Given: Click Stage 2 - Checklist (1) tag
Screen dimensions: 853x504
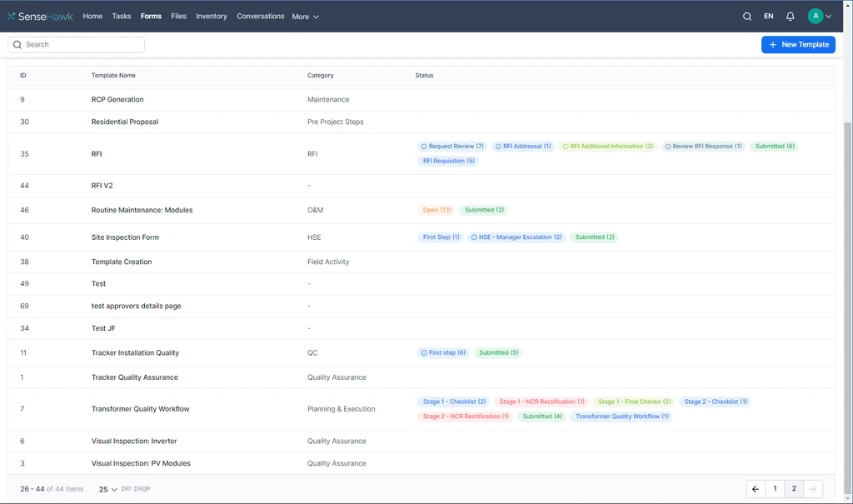Looking at the screenshot, I should 716,402.
